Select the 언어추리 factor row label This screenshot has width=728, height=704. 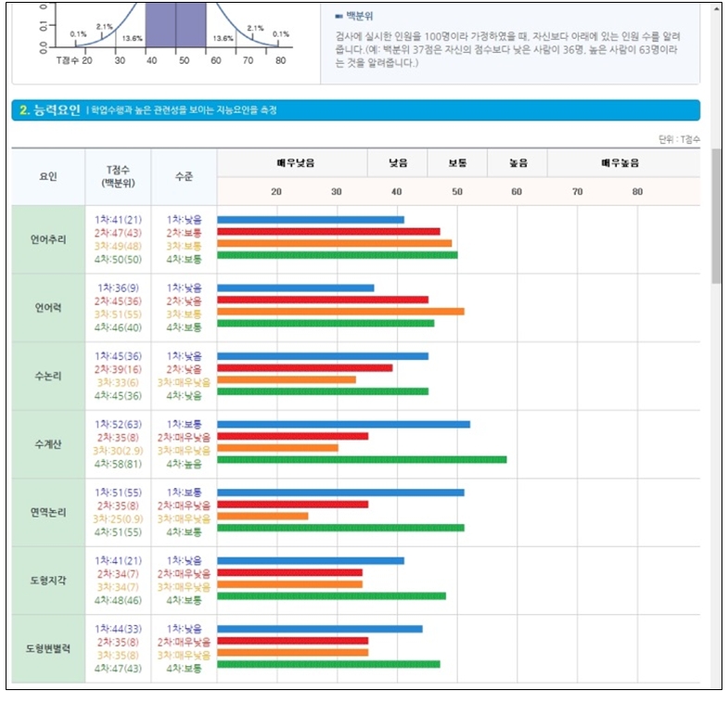tap(48, 238)
